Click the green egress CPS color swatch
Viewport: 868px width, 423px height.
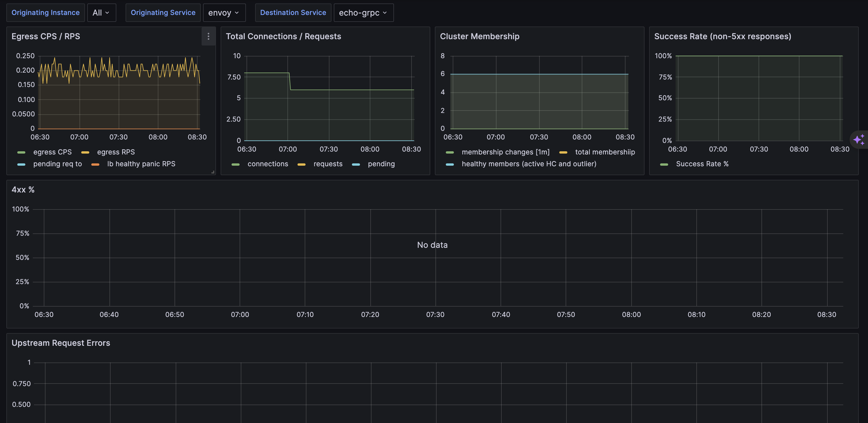pos(21,153)
